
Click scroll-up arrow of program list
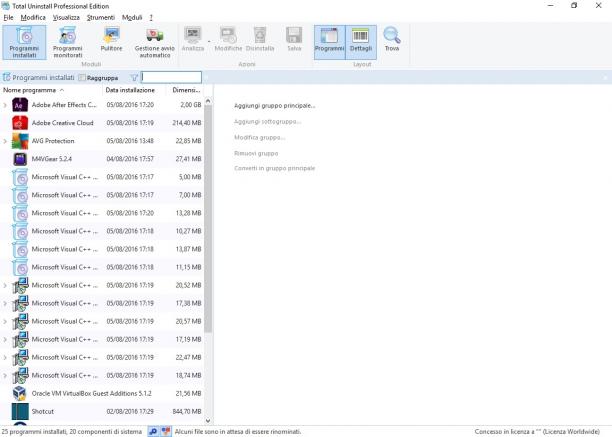[x=208, y=101]
